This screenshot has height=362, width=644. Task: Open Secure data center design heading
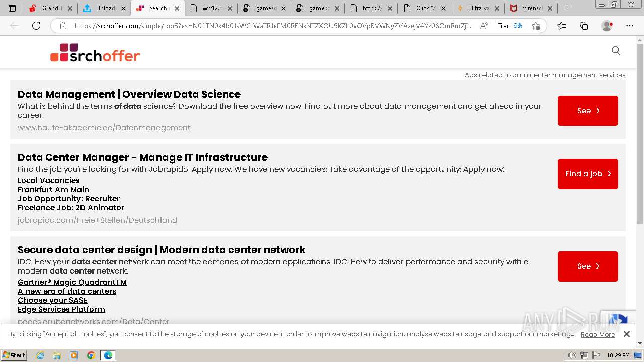pos(162,250)
